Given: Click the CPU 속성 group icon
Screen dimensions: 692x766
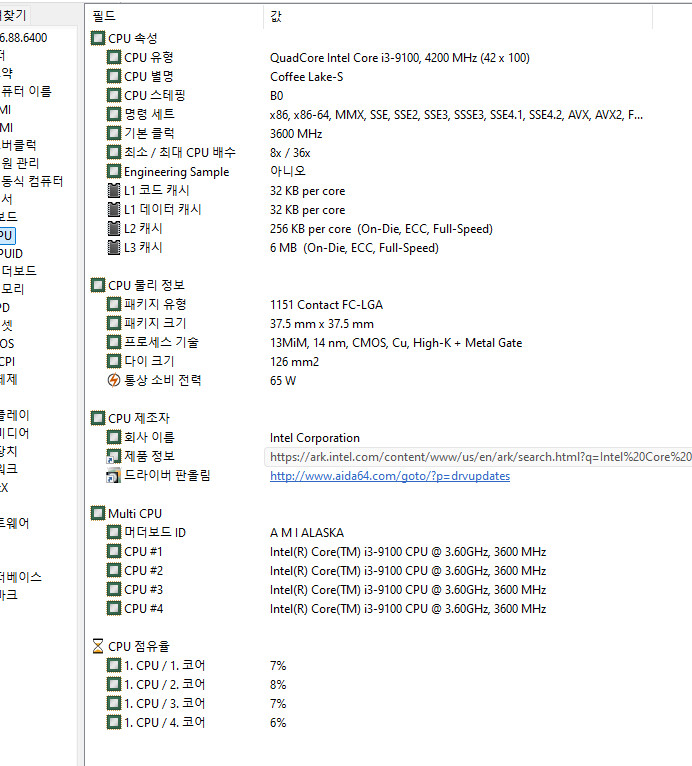Looking at the screenshot, I should (98, 38).
